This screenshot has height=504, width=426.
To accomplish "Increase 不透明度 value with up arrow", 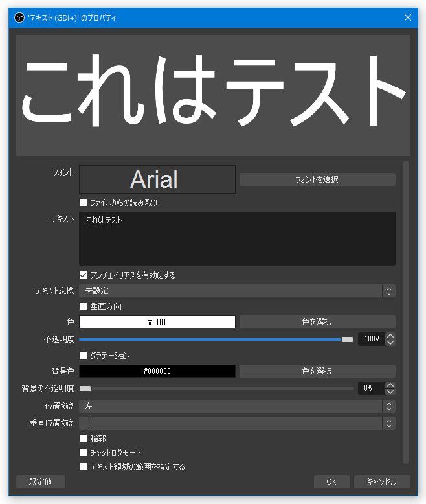I will [390, 336].
